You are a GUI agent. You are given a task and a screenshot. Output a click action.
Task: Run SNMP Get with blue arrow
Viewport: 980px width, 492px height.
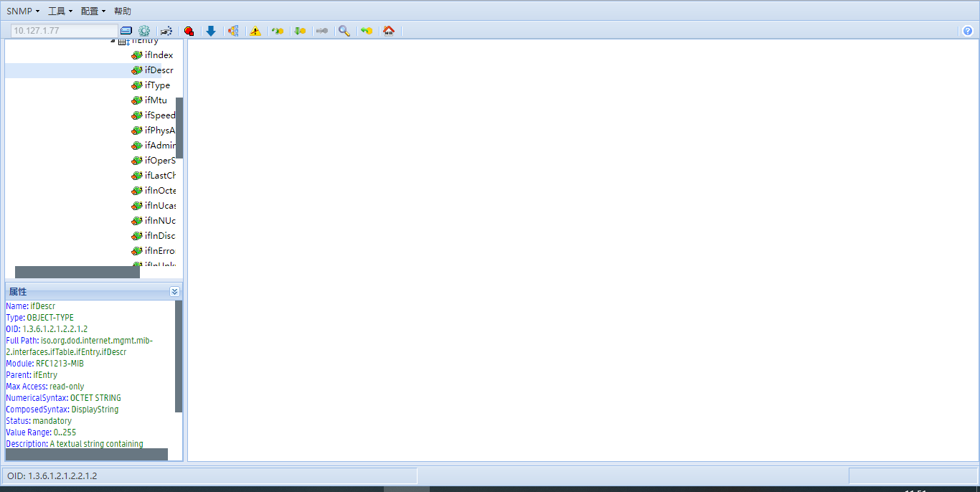(x=211, y=31)
